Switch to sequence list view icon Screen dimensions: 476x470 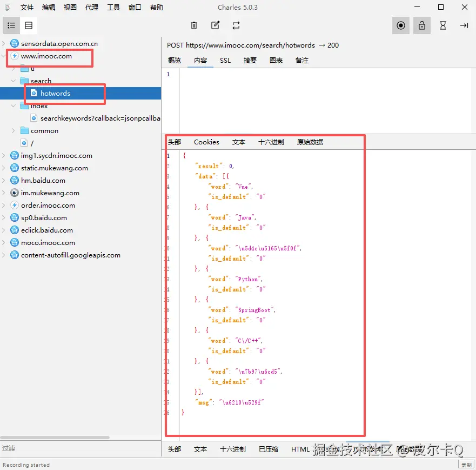click(x=29, y=25)
